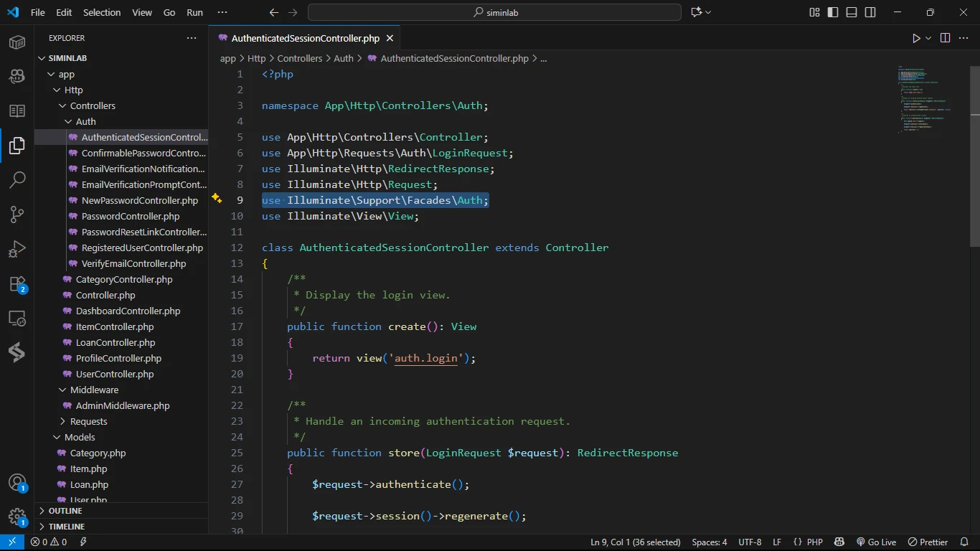Viewport: 980px width, 551px height.
Task: Expand the OUTLINE section
Action: click(65, 511)
